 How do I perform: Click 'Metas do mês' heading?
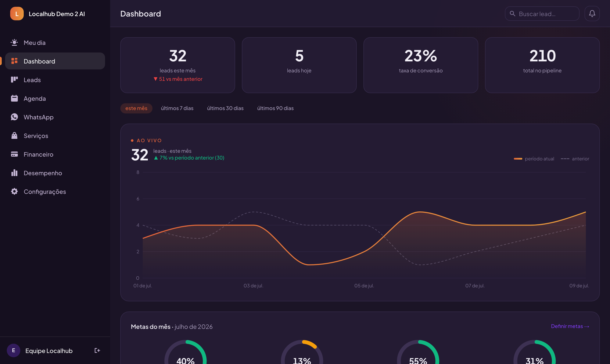[x=150, y=327]
